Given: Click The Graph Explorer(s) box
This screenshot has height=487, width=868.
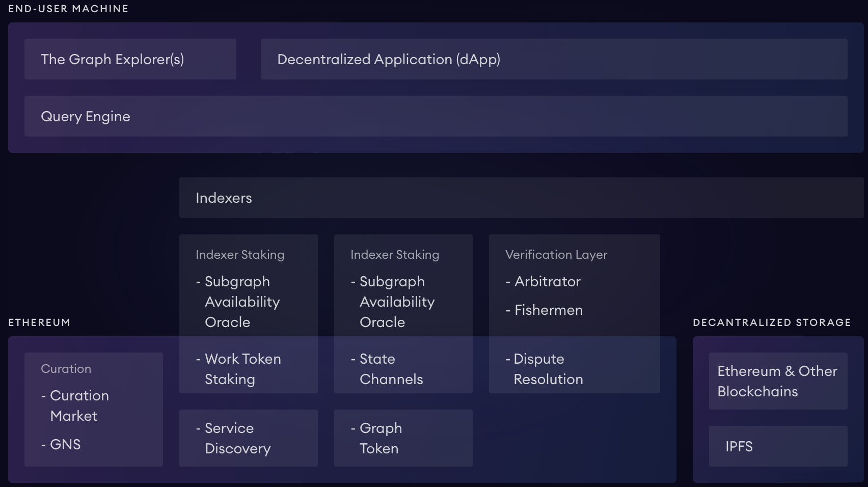Looking at the screenshot, I should click(x=130, y=59).
